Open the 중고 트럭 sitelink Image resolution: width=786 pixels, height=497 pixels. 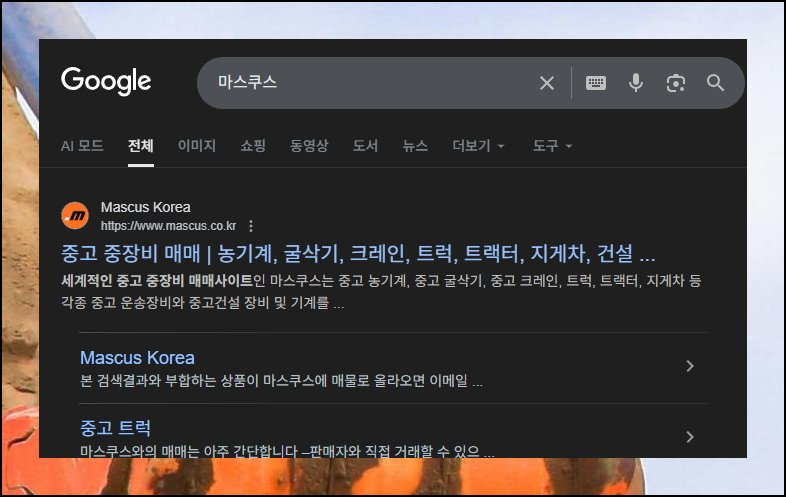tap(115, 428)
